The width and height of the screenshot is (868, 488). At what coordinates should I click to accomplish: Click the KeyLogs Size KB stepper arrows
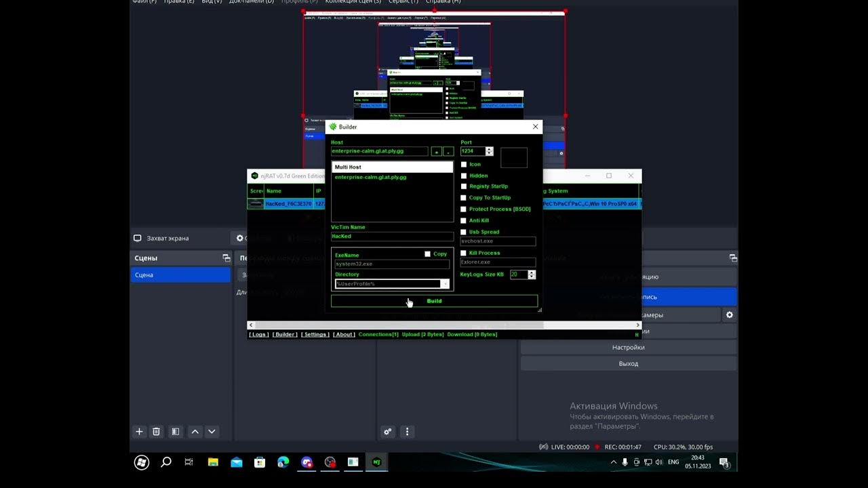(532, 274)
